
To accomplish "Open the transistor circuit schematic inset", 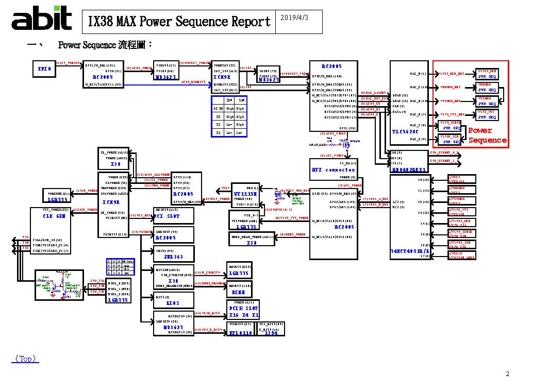I will pyautogui.click(x=59, y=285).
